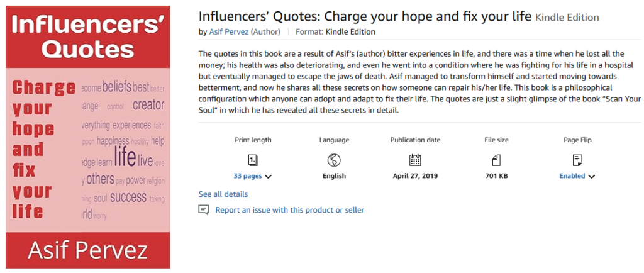Report an issue with this product
The height and width of the screenshot is (273, 644).
(x=290, y=209)
